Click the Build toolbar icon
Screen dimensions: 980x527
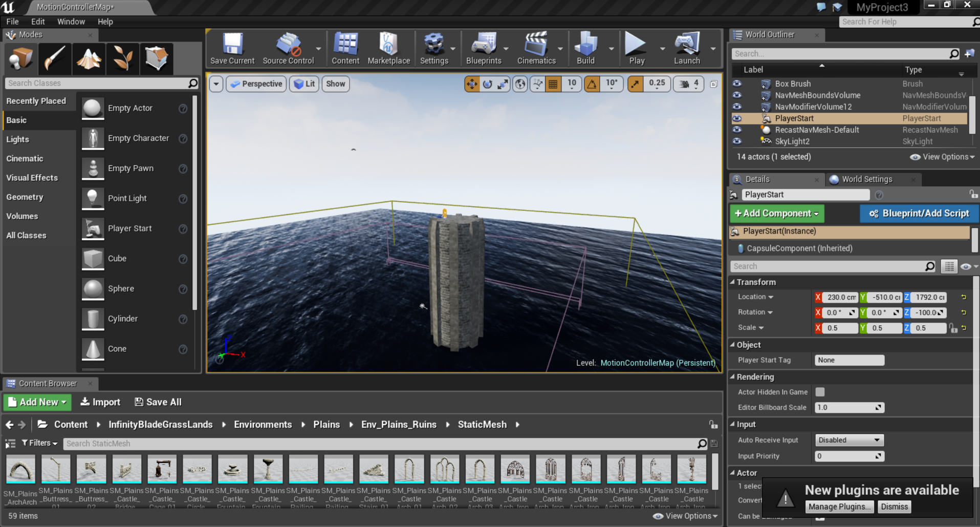point(586,49)
